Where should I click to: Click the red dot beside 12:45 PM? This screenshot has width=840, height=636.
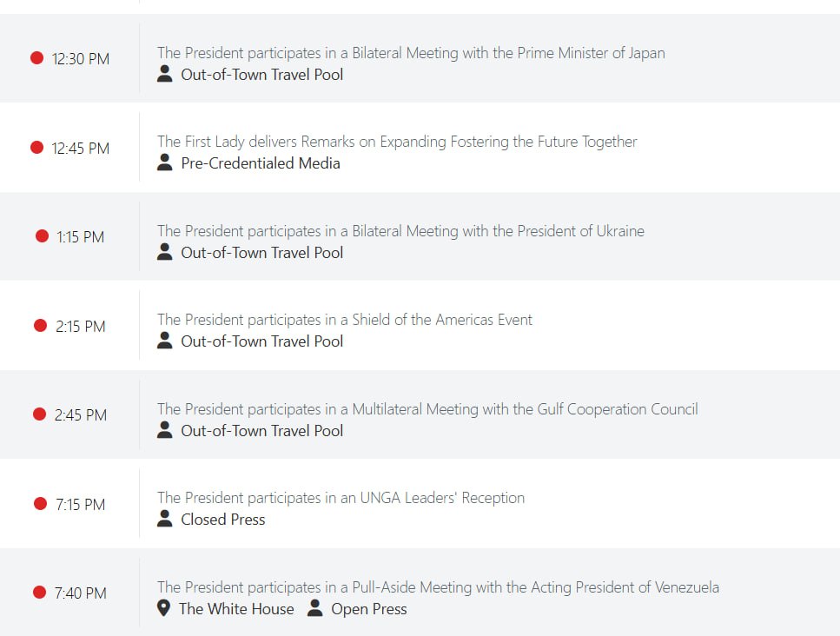(36, 148)
